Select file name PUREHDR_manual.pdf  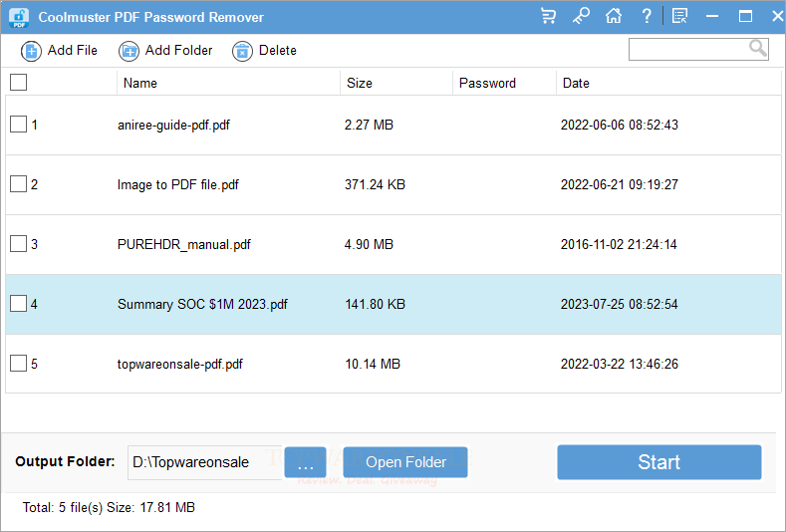coord(184,244)
